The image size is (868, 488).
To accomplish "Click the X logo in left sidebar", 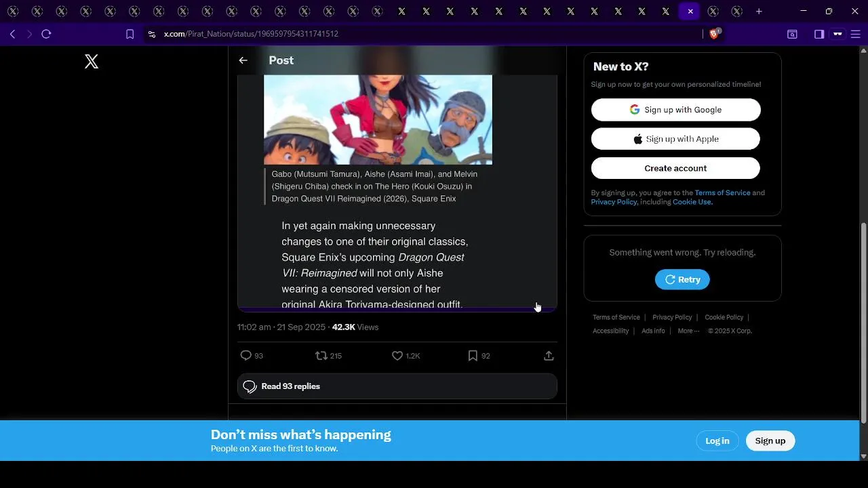I will tap(92, 62).
